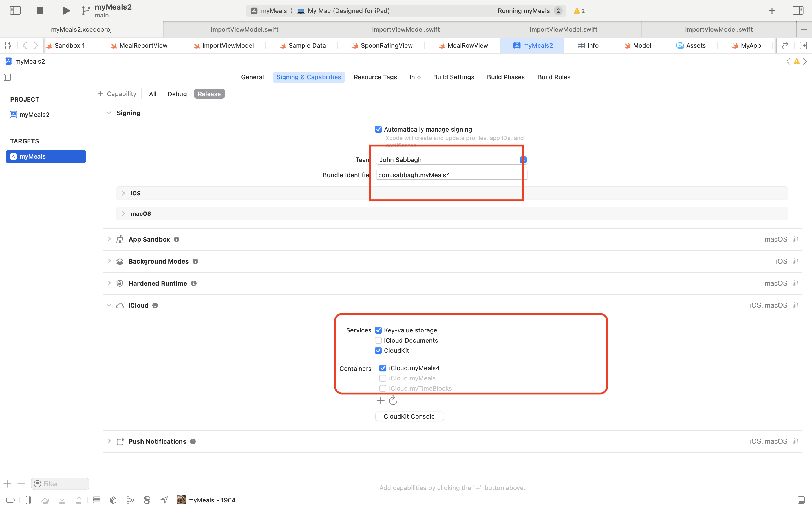Viewport: 812px width, 508px height.
Task: Go back in editor history
Action: [x=25, y=45]
